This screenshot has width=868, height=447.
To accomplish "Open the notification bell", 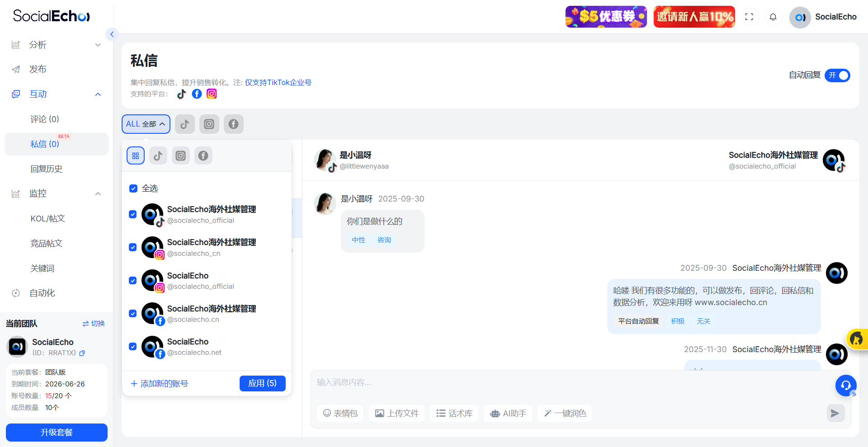I will [773, 17].
